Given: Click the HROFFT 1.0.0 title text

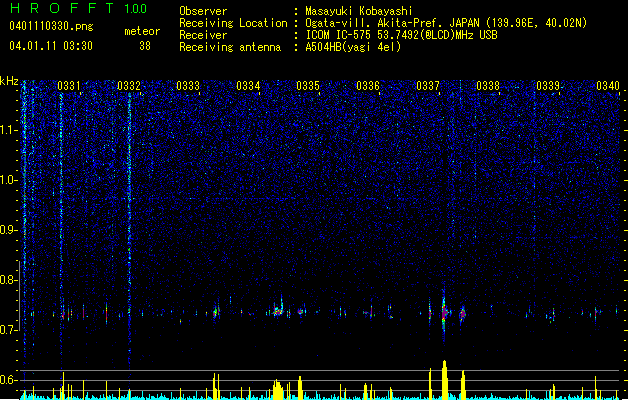Looking at the screenshot, I should click(78, 8).
